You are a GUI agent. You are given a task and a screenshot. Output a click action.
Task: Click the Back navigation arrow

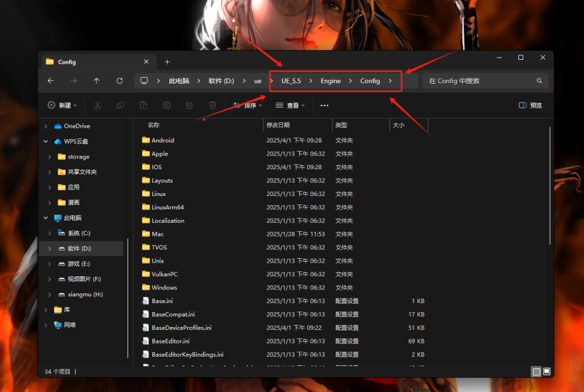(x=51, y=81)
